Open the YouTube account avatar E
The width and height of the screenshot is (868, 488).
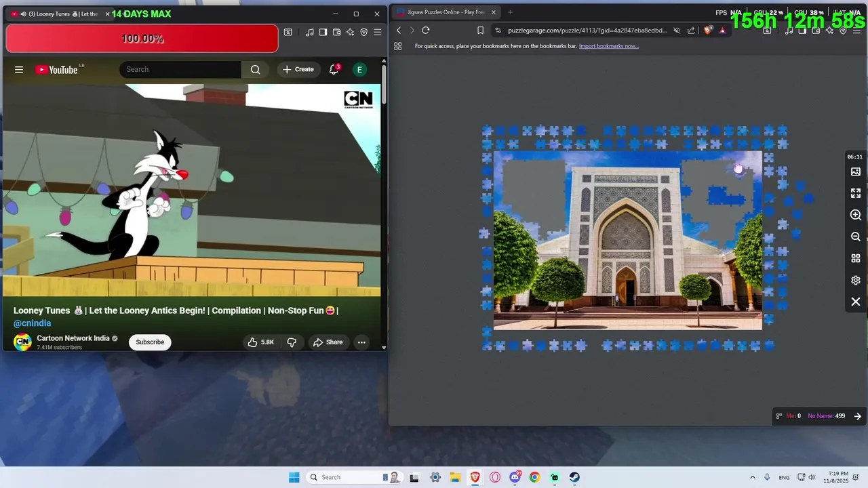click(359, 69)
